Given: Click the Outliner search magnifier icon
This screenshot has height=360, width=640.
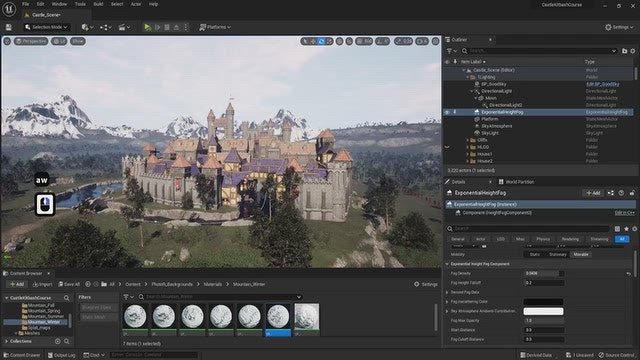Looking at the screenshot, I should point(464,51).
